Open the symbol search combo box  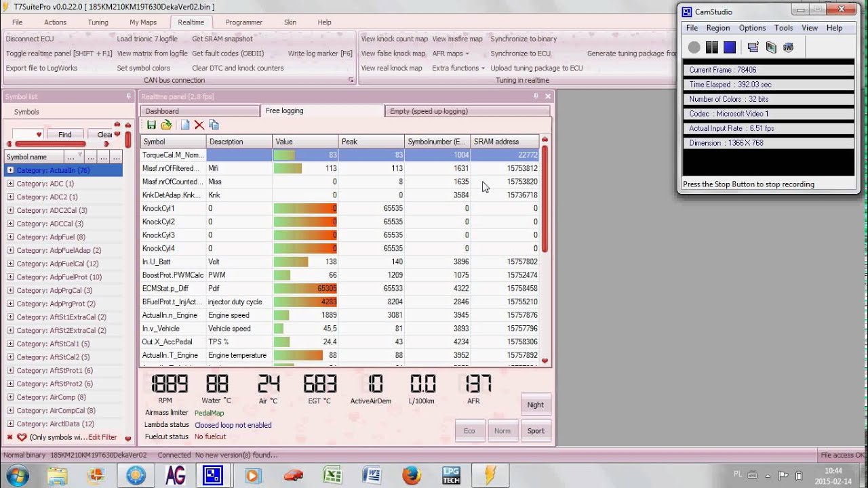(28, 134)
